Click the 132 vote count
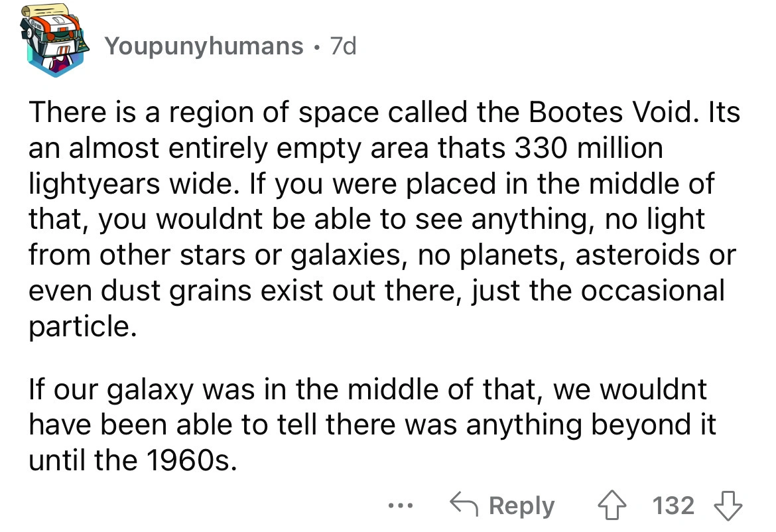Screen dimensions: 776x532 (674, 505)
